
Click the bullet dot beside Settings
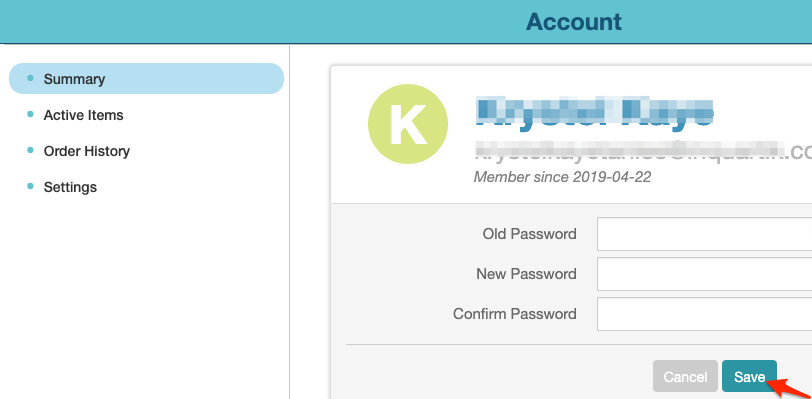pyautogui.click(x=30, y=186)
